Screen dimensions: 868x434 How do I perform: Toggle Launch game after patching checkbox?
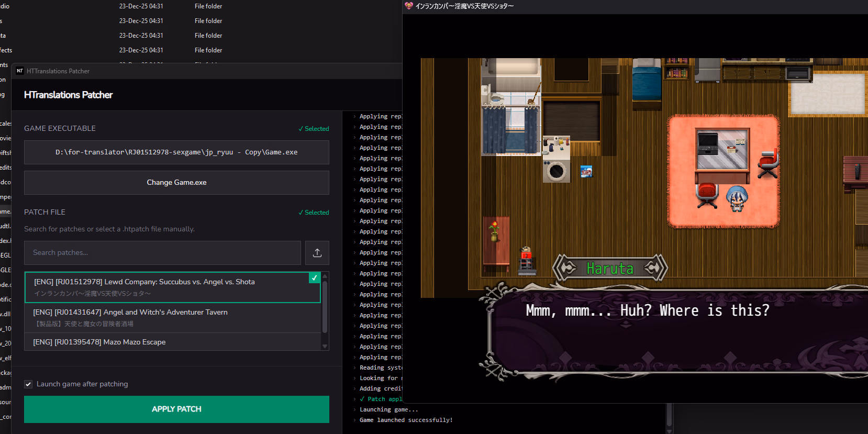(x=29, y=384)
